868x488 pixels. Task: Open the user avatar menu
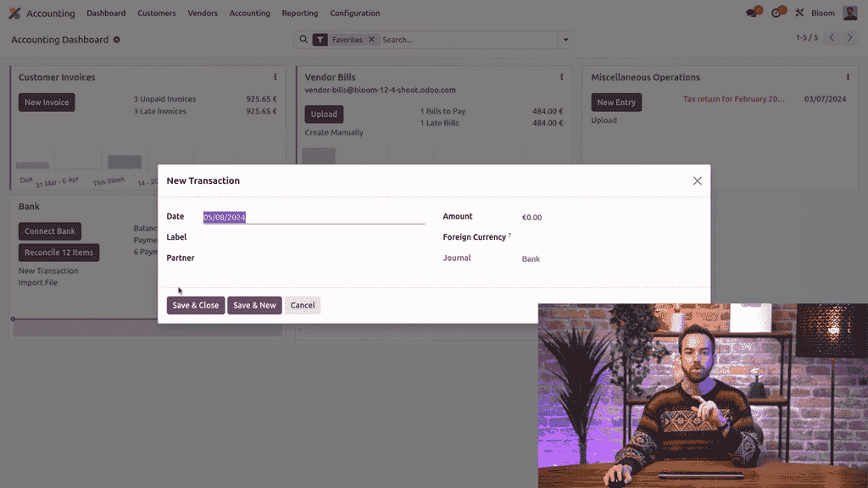pos(850,14)
